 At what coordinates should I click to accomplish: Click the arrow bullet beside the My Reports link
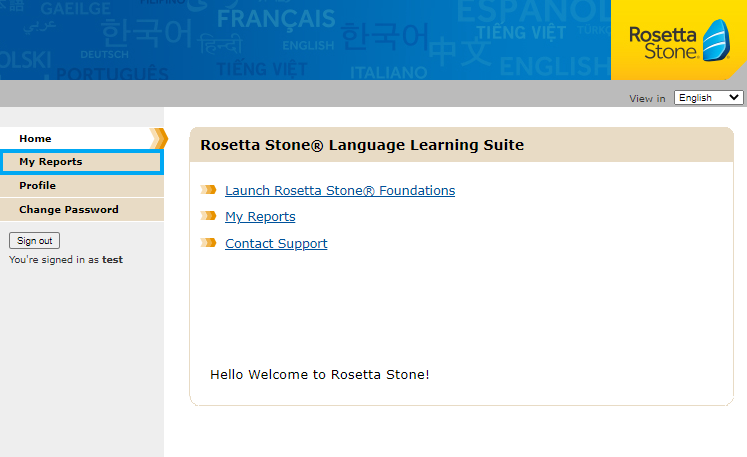click(208, 216)
